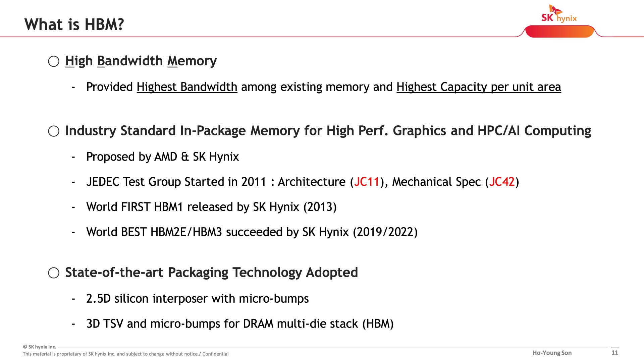Click the 'High Bandwidth Memory' heading
The image size is (644, 362).
click(x=141, y=61)
